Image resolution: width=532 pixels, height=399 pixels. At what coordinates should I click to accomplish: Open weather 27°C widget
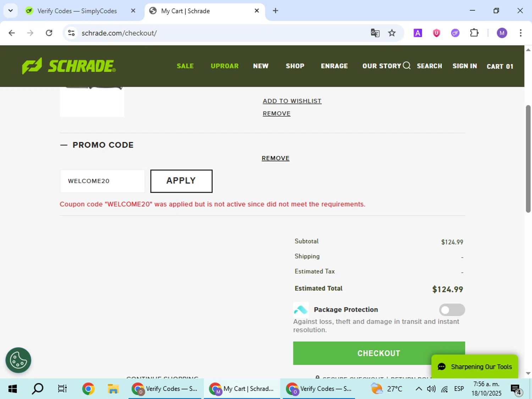pyautogui.click(x=387, y=389)
